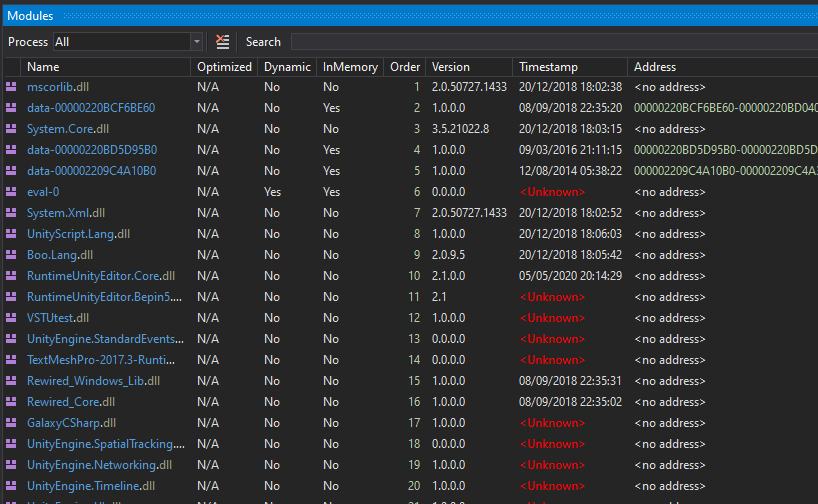Select the eval-0 module name
Screen dimensions: 818x504
pos(43,191)
